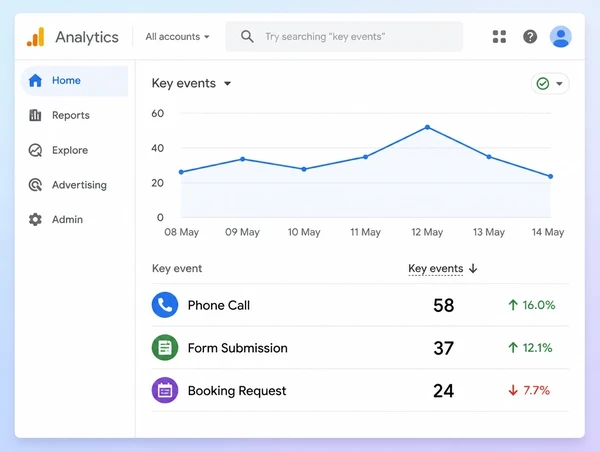Click the Home house icon
This screenshot has width=600, height=452.
point(35,80)
